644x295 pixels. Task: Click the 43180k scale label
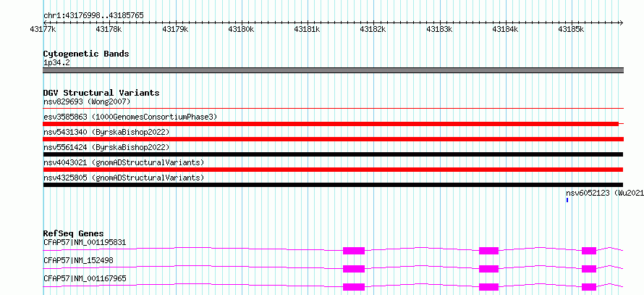tap(241, 29)
